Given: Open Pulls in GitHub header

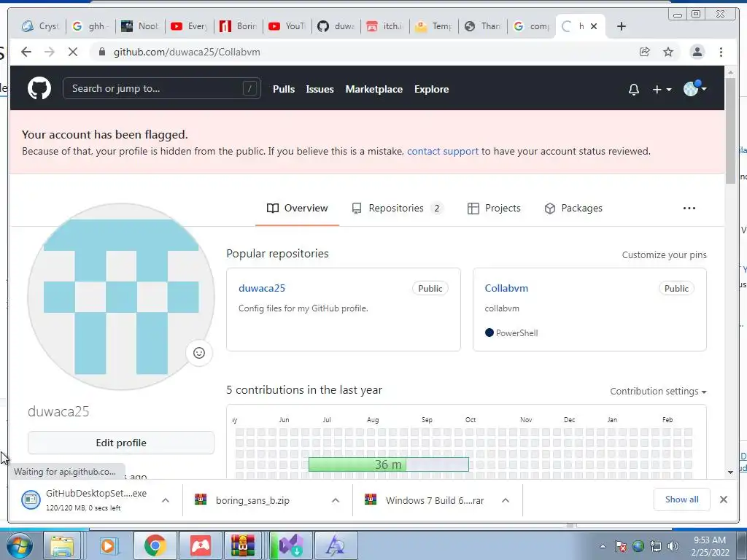Looking at the screenshot, I should click(x=284, y=89).
